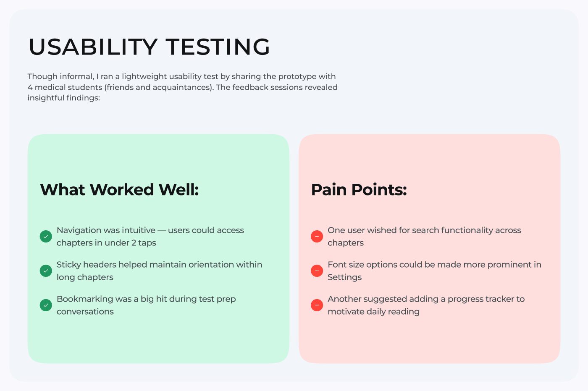
Task: Select the word USABILITY in the title
Action: pos(93,47)
